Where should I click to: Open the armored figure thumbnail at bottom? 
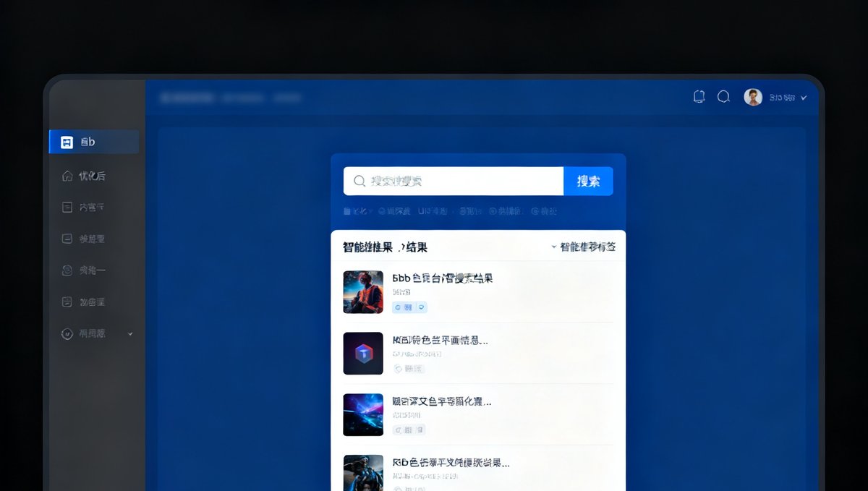363,473
